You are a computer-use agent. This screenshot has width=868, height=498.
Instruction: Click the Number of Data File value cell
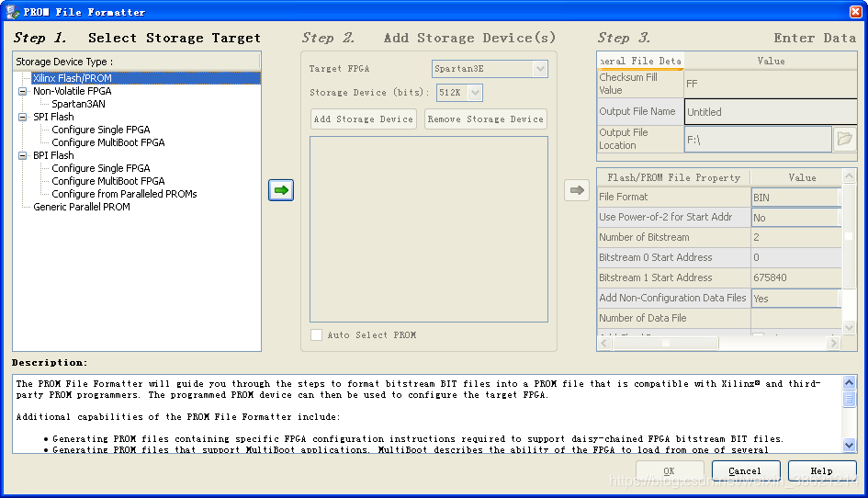pyautogui.click(x=796, y=318)
